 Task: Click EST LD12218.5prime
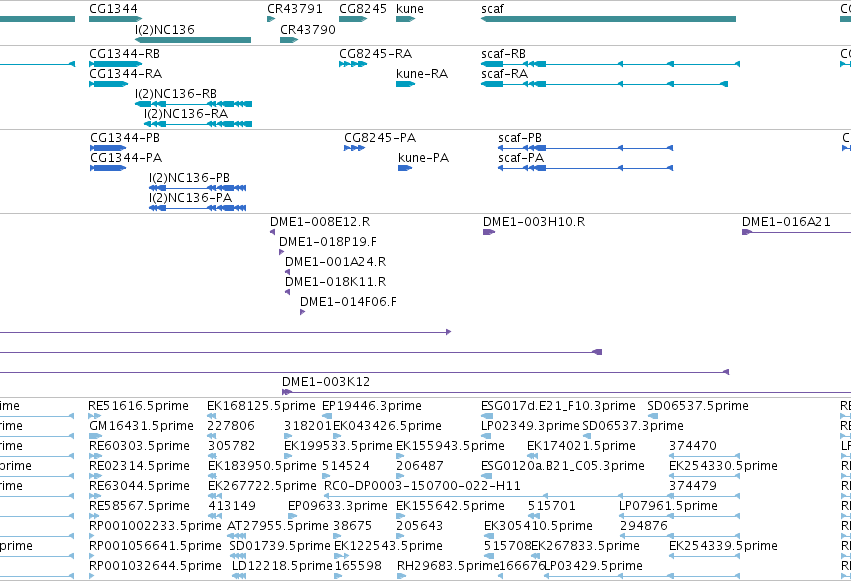click(x=239, y=576)
